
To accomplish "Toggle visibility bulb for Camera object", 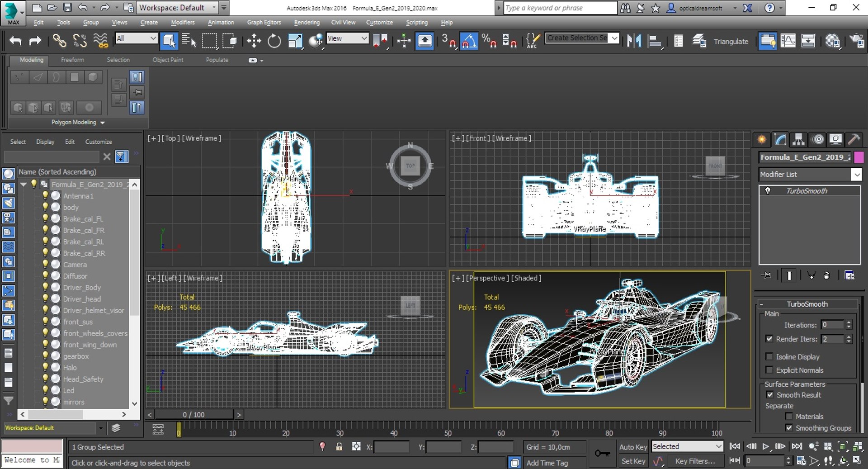I will click(45, 264).
